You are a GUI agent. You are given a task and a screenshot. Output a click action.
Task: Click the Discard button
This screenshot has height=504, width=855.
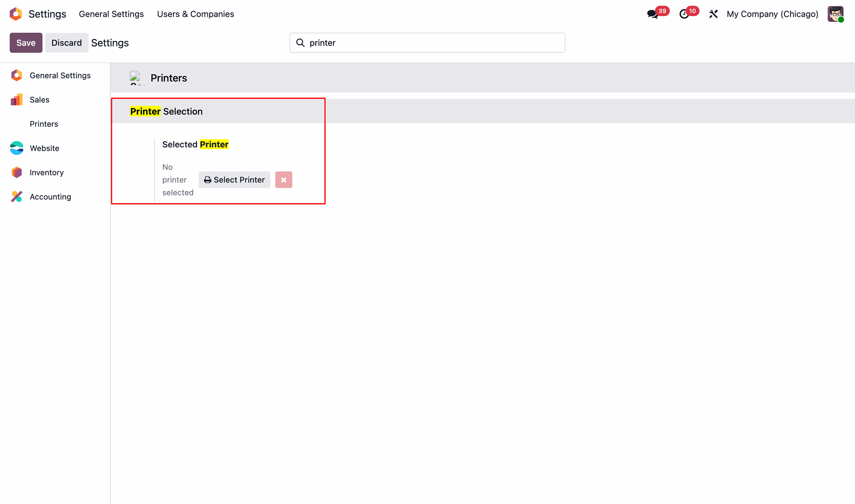[x=66, y=43]
